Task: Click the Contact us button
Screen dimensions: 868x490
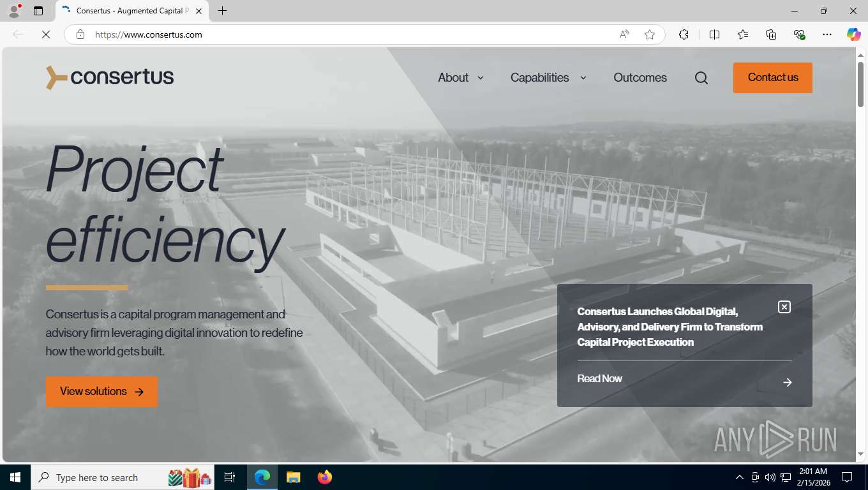Action: (x=773, y=78)
